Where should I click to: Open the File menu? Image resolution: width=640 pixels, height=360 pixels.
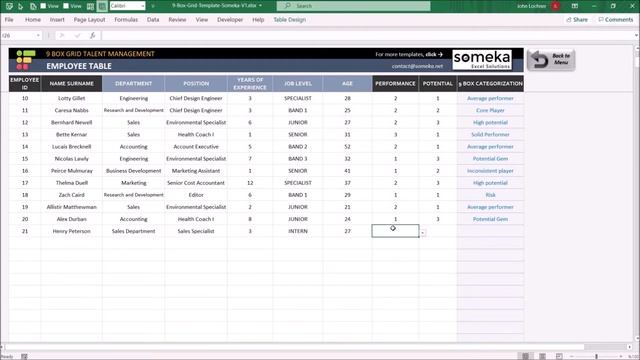coord(9,20)
